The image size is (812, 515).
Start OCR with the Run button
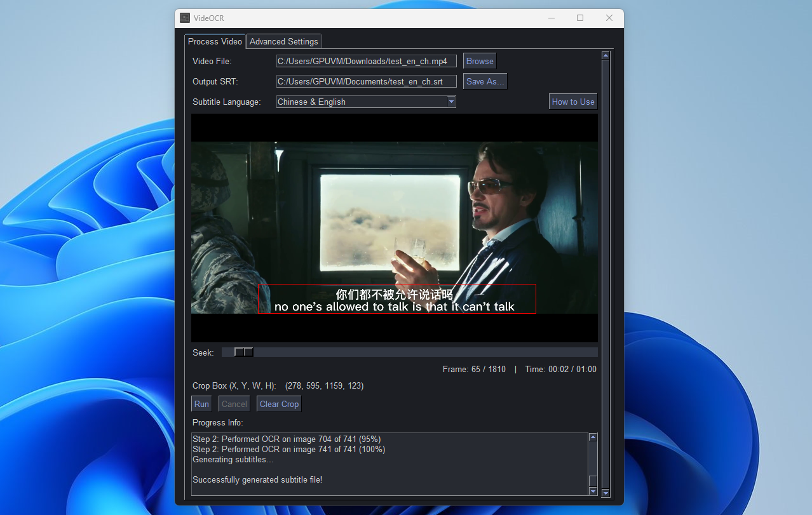(201, 404)
